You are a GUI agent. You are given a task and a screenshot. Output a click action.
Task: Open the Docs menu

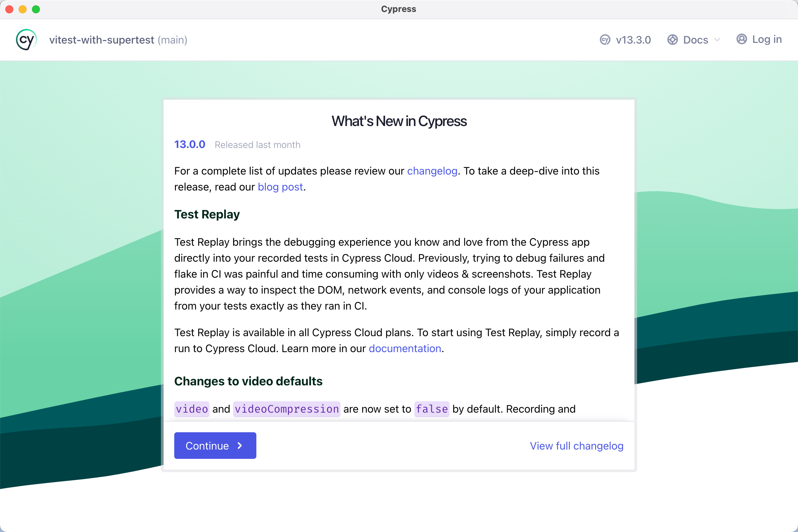(694, 40)
